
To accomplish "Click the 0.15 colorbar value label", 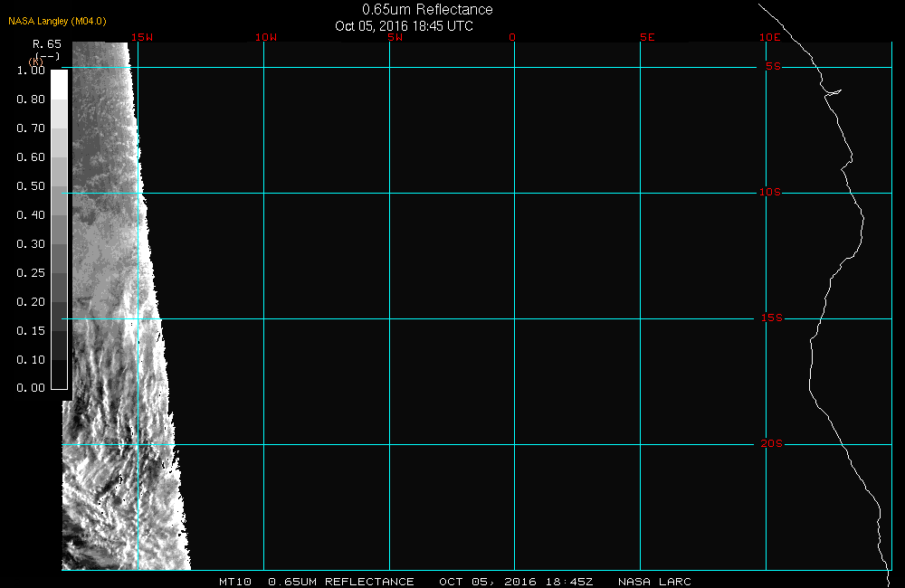I will [32, 331].
